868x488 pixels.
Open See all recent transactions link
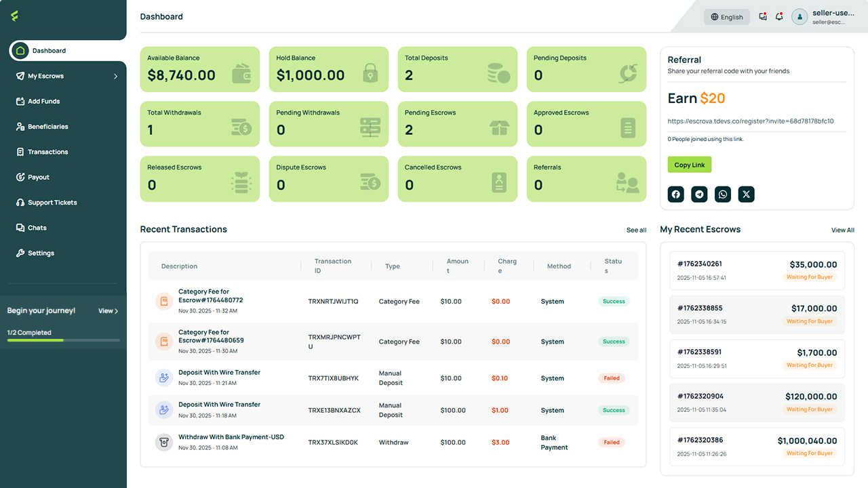pos(636,230)
